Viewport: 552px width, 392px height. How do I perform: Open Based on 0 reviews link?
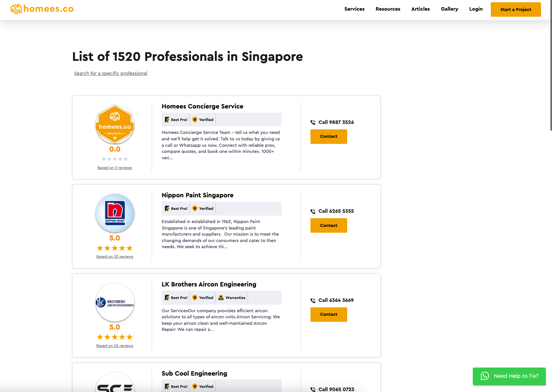point(115,168)
